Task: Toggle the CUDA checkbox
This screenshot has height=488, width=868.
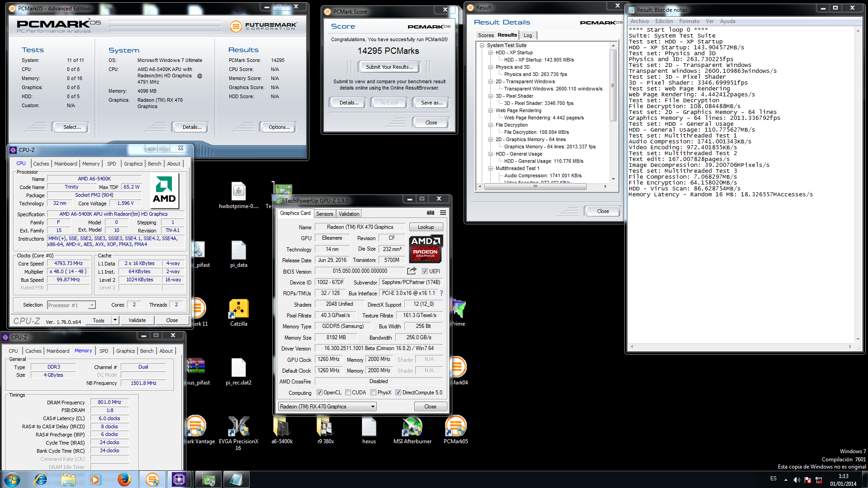Action: (348, 393)
